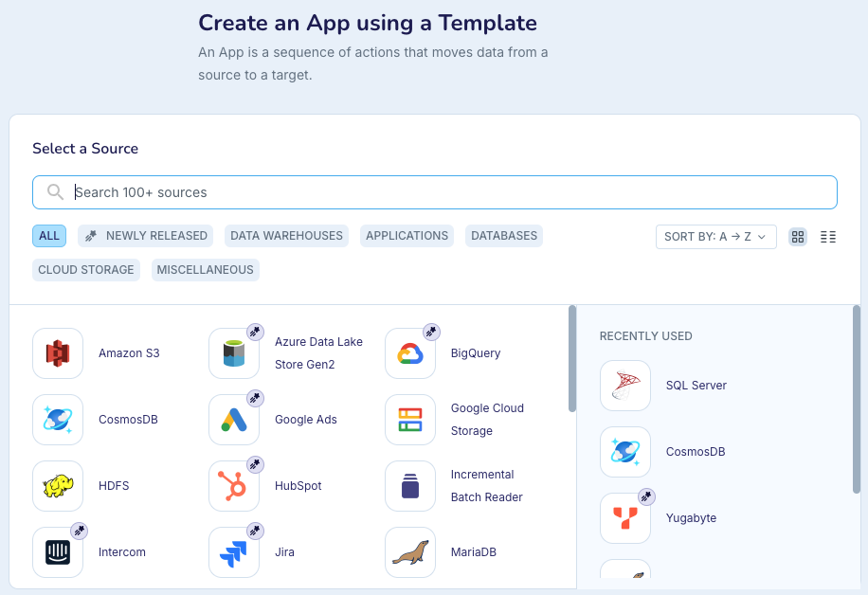Filter sources by DATA WAREHOUSES
The width and height of the screenshot is (868, 595).
(x=286, y=235)
